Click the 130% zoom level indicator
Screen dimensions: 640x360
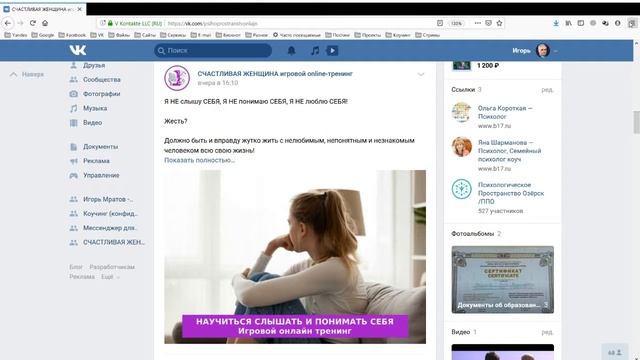click(x=456, y=23)
